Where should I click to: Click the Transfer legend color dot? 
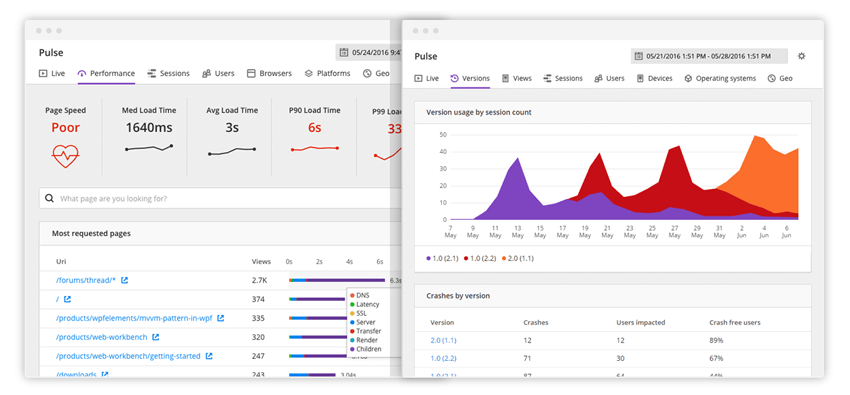pyautogui.click(x=352, y=331)
